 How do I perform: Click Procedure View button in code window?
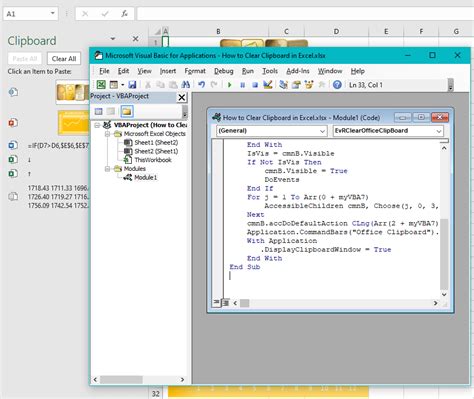[x=216, y=303]
